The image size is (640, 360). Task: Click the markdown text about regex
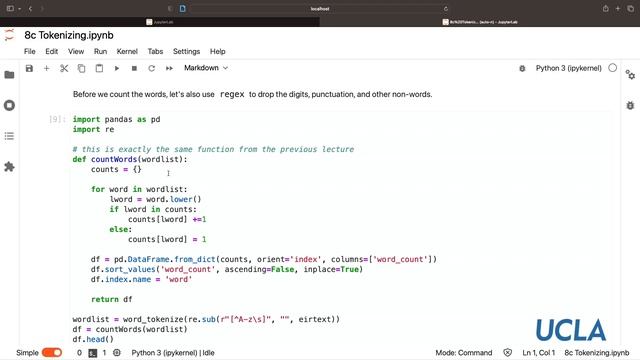pos(252,94)
